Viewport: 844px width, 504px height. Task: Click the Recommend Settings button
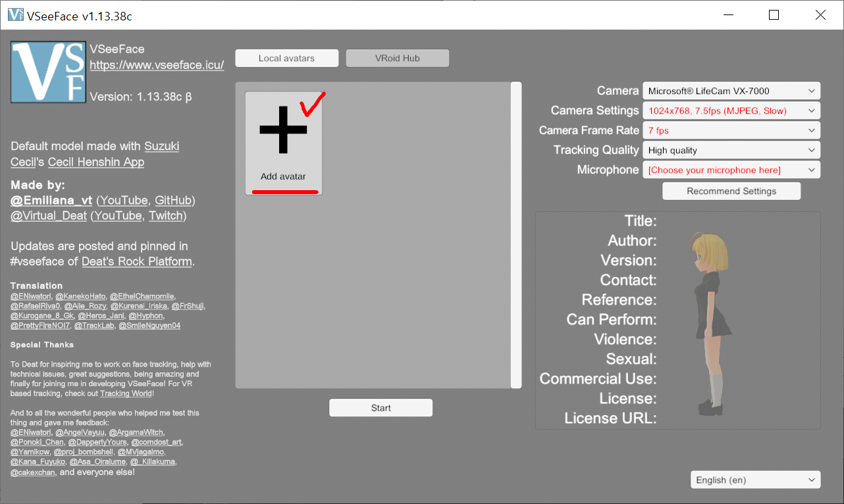click(x=731, y=191)
